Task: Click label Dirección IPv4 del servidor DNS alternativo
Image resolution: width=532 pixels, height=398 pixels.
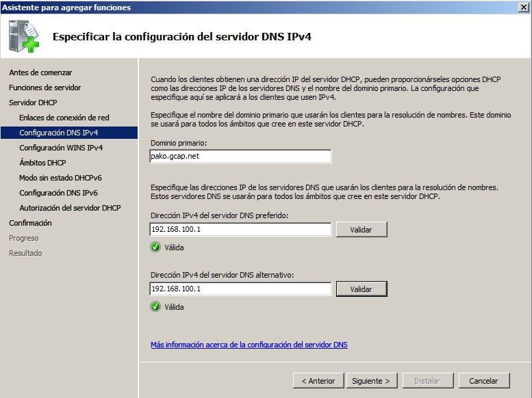Action: (223, 275)
